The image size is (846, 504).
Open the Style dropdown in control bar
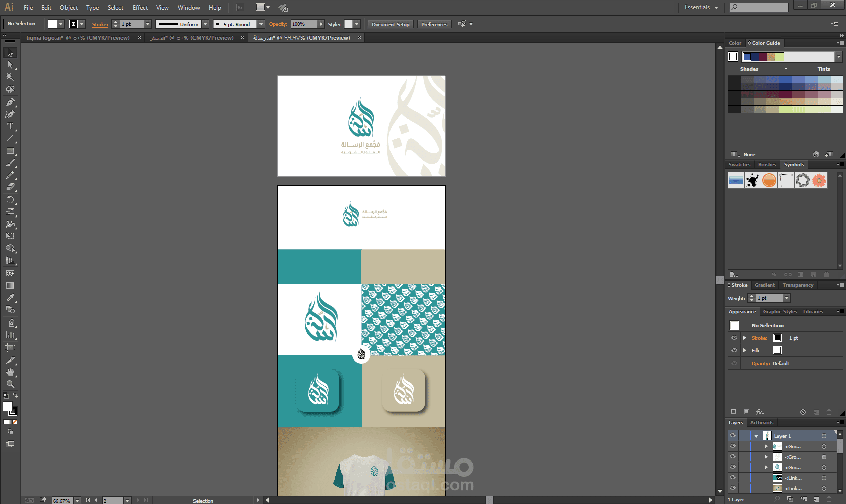357,24
